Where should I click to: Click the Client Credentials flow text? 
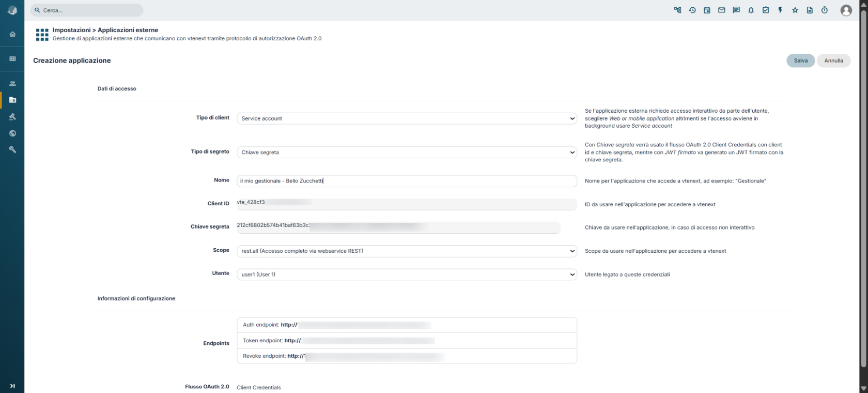[x=259, y=387]
